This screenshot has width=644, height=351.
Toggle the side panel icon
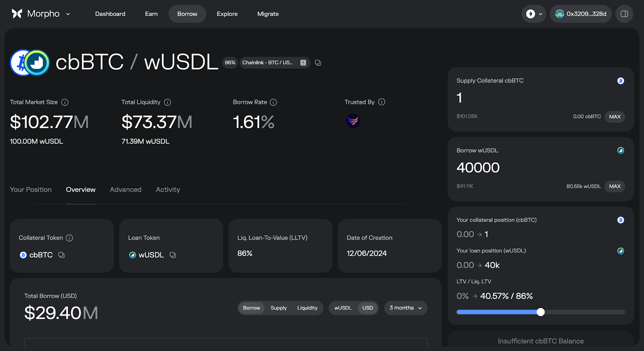(624, 14)
